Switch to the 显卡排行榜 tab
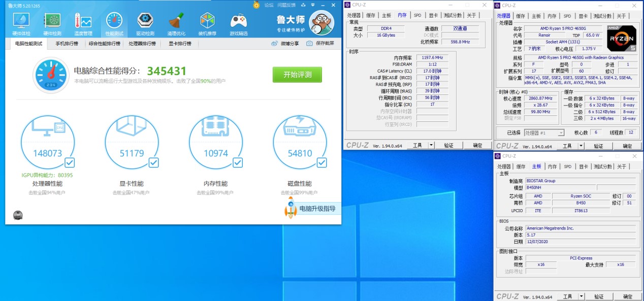The height and width of the screenshot is (301, 644). pyautogui.click(x=180, y=44)
